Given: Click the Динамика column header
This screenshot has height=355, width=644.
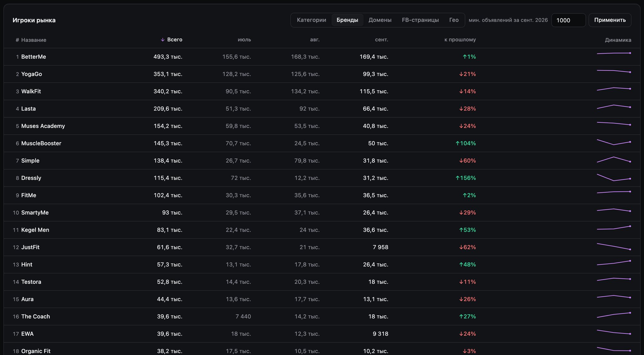Looking at the screenshot, I should 618,40.
